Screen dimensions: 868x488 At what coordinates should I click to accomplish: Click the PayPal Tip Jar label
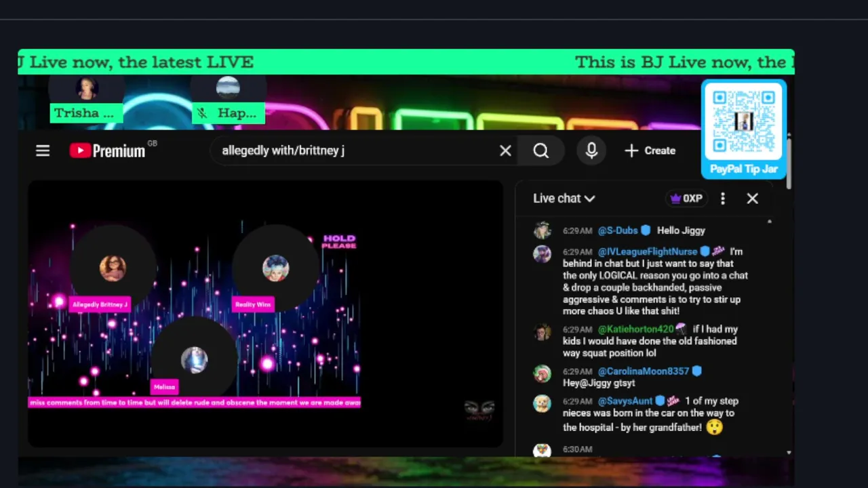(744, 169)
